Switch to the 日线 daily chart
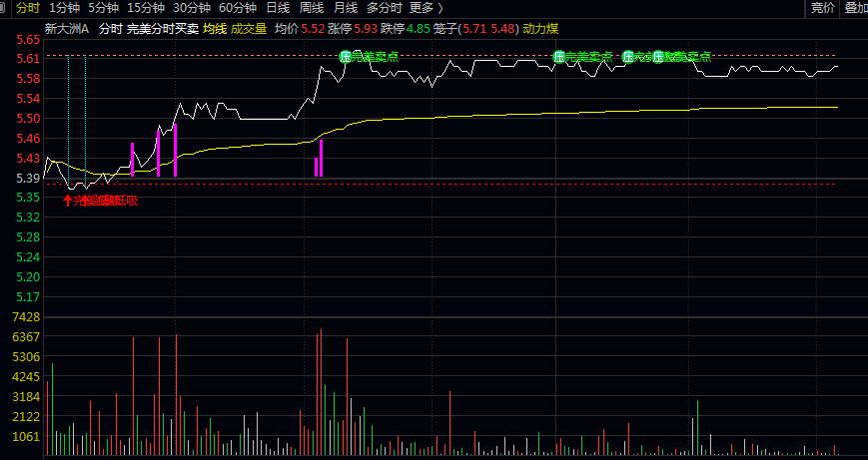Image resolution: width=868 pixels, height=460 pixels. pos(278,8)
